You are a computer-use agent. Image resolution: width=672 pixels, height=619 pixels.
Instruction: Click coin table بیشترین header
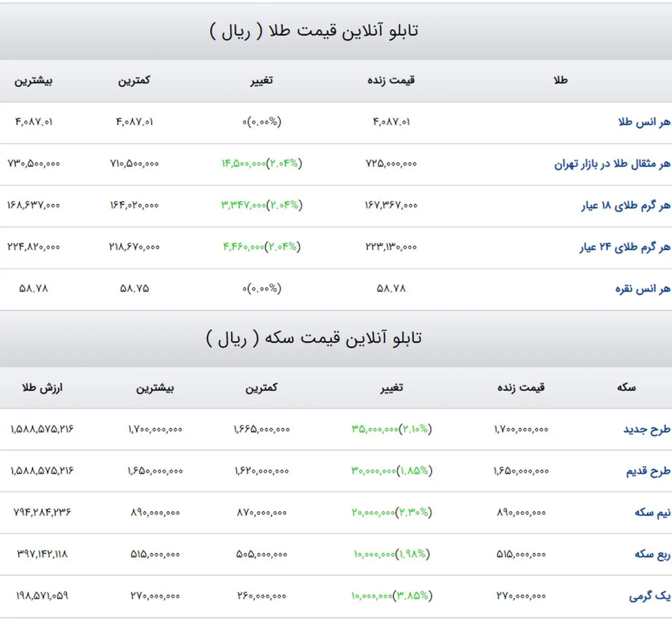(x=155, y=387)
